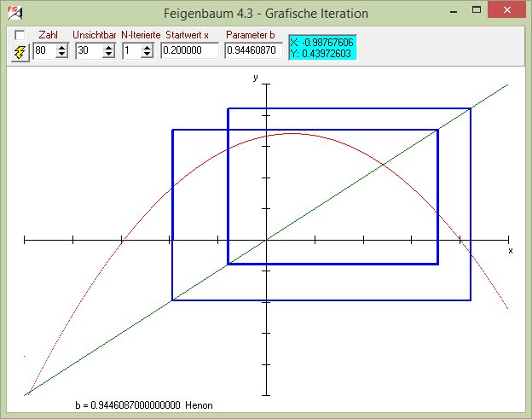Viewport: 532px width, 419px height.
Task: Decrease the Zahl value with the down arrow
Action: coord(61,55)
